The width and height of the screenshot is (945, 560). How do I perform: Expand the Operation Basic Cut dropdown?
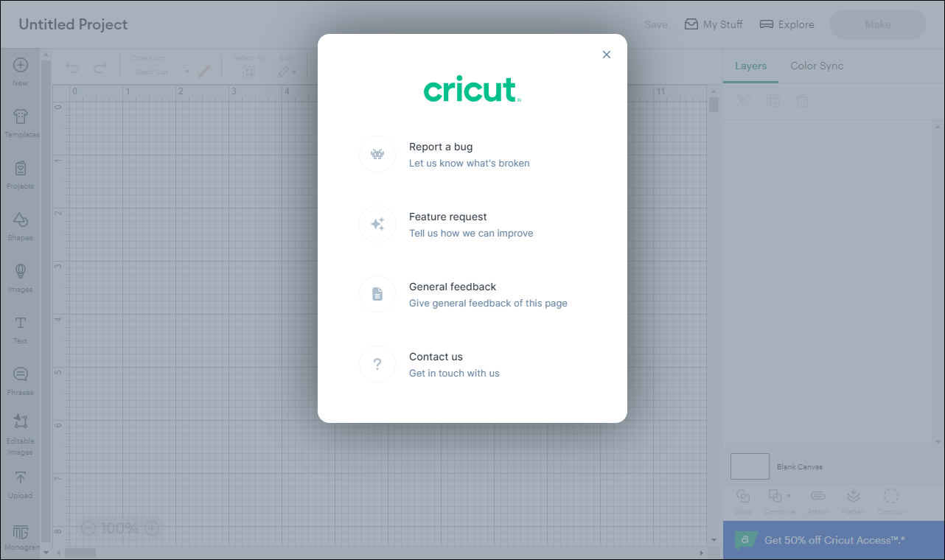tap(163, 72)
